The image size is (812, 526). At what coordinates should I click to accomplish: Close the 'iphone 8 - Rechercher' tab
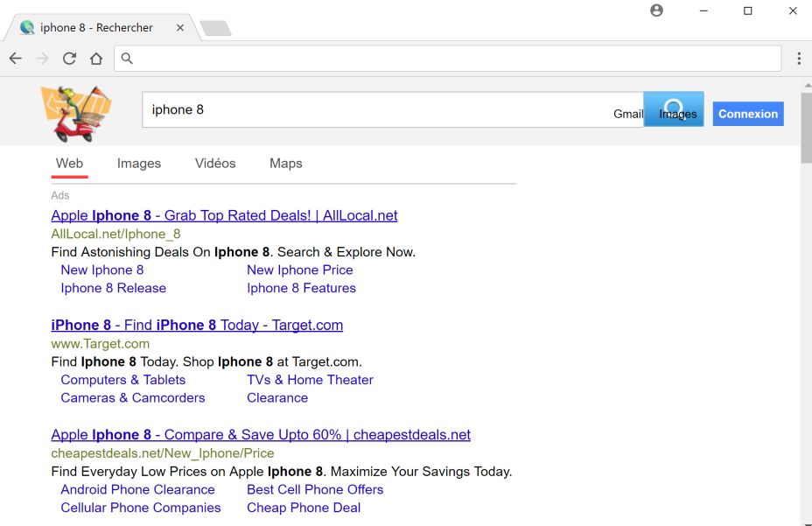180,28
